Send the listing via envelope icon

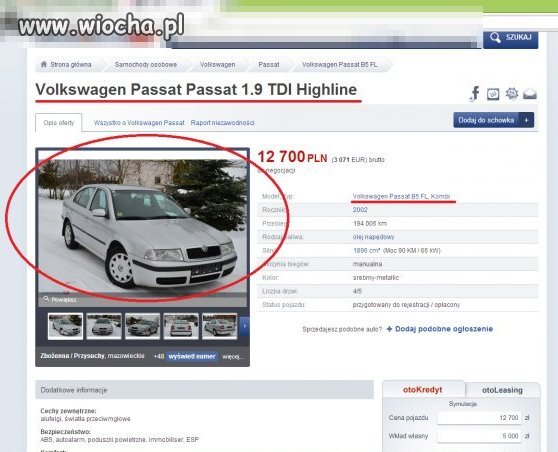tap(530, 94)
